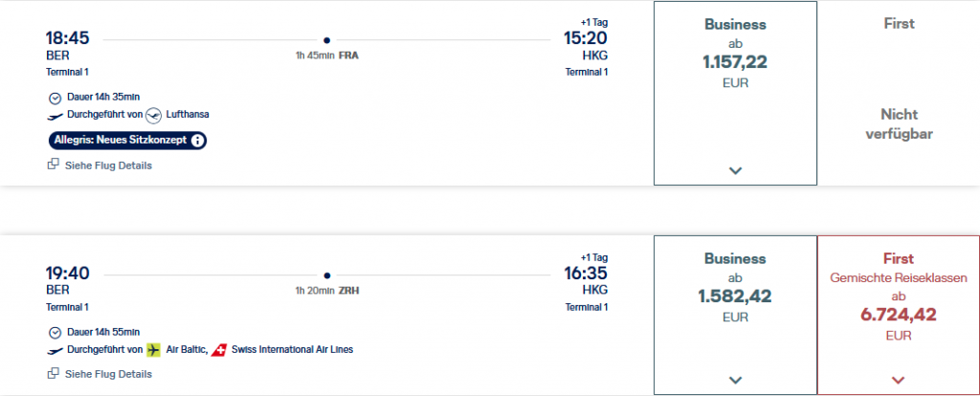980x396 pixels.
Task: Click the plane icon in the Lufthansa flight row
Action: pos(55,115)
